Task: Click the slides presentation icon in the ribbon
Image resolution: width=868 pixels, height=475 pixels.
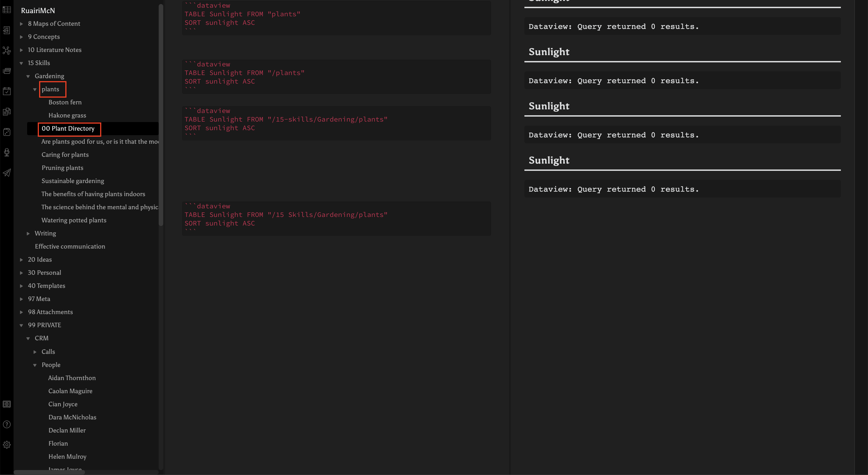Action: [x=6, y=71]
